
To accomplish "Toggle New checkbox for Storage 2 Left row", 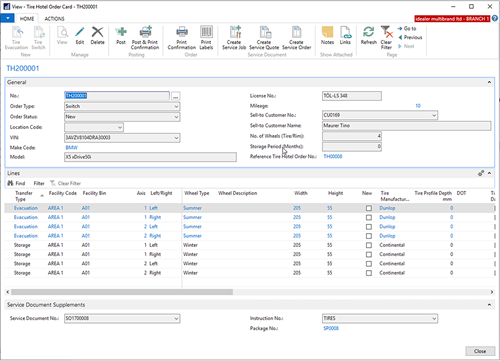I will coord(369,264).
